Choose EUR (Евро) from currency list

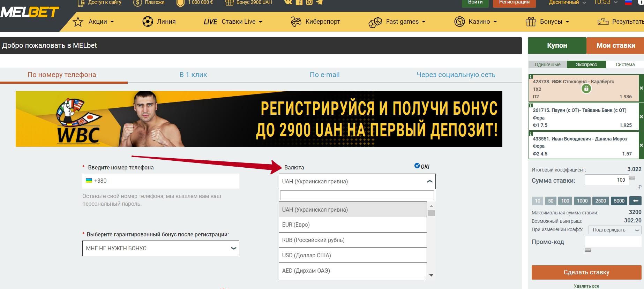(353, 225)
